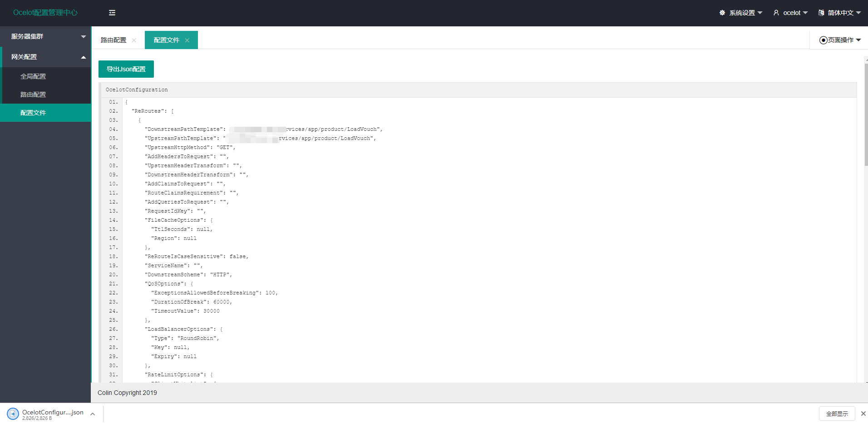Click the 导出Json配置 button
This screenshot has width=868, height=424.
tap(126, 69)
